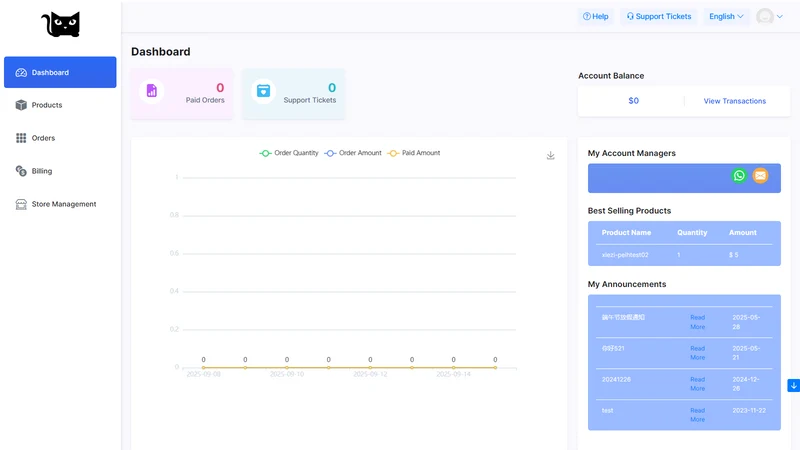Open the Paid Orders card
The height and width of the screenshot is (450, 800).
[182, 94]
